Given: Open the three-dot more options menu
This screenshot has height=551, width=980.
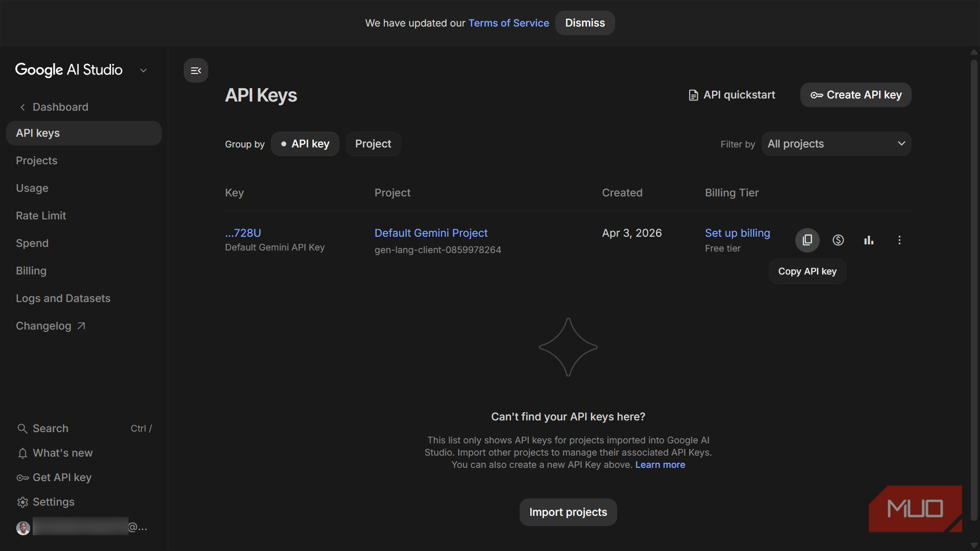Looking at the screenshot, I should click(x=899, y=240).
